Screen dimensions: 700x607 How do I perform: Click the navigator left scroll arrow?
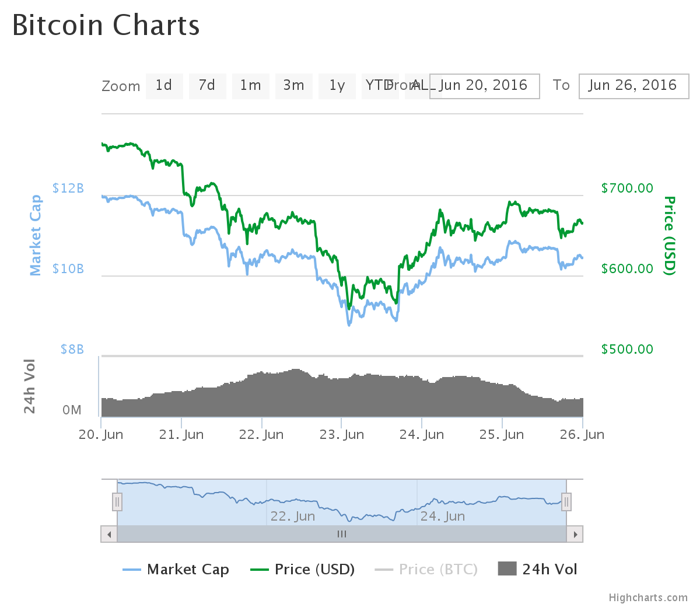pos(109,534)
